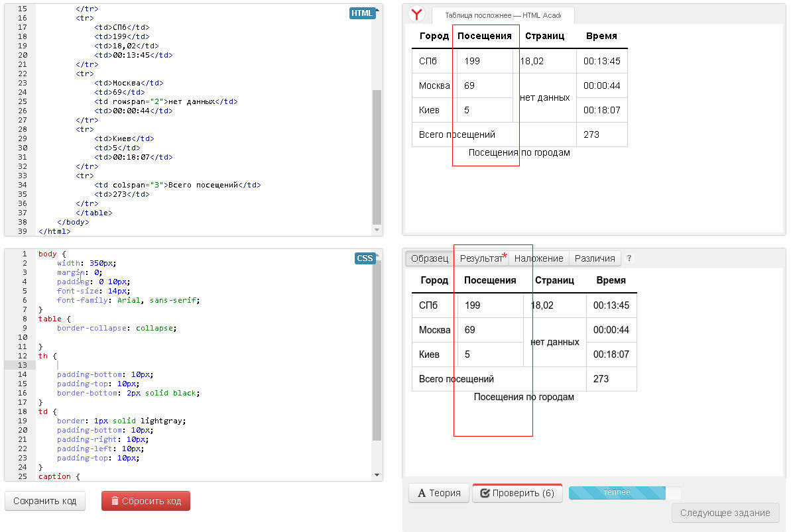This screenshot has width=791, height=532.
Task: Click the теплее progress bar
Action: 617,493
